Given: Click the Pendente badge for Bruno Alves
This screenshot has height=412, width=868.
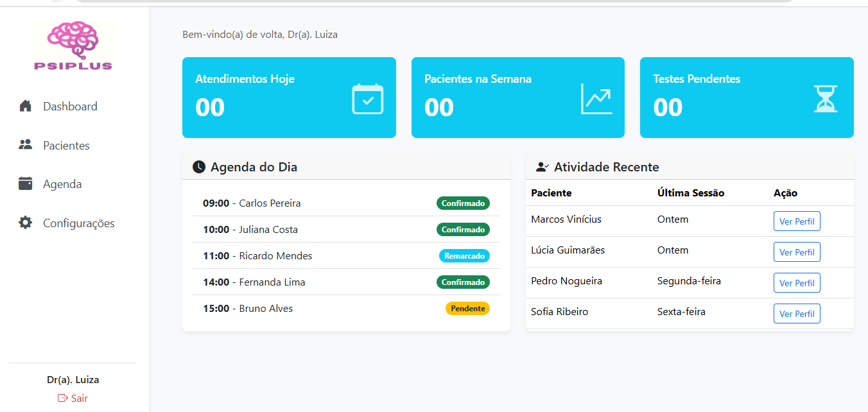Looking at the screenshot, I should click(x=467, y=309).
